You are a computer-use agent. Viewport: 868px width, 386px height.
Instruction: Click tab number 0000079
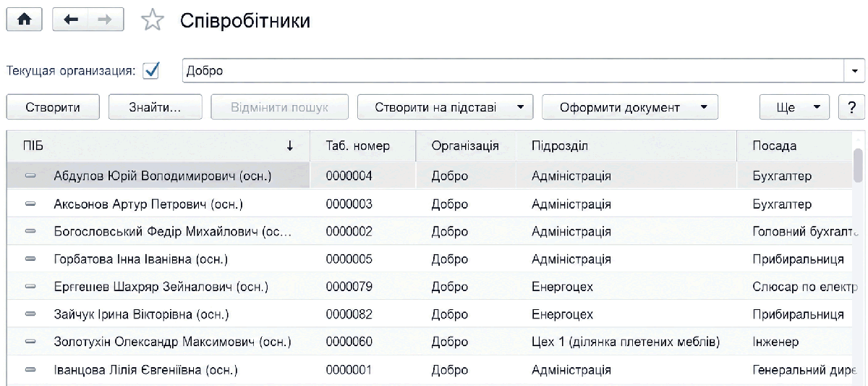point(349,288)
